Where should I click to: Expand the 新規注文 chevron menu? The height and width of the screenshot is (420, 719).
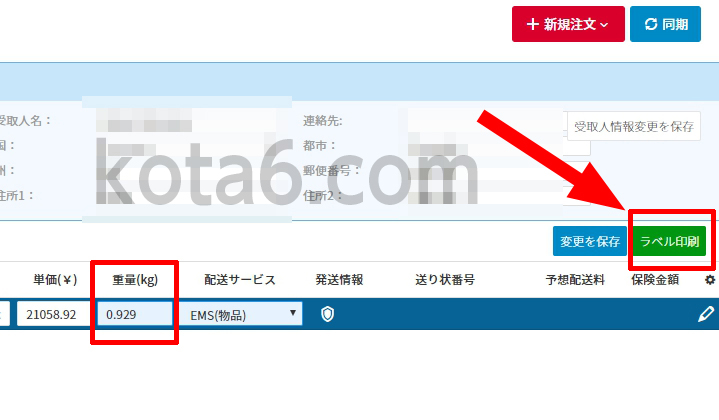(x=604, y=25)
